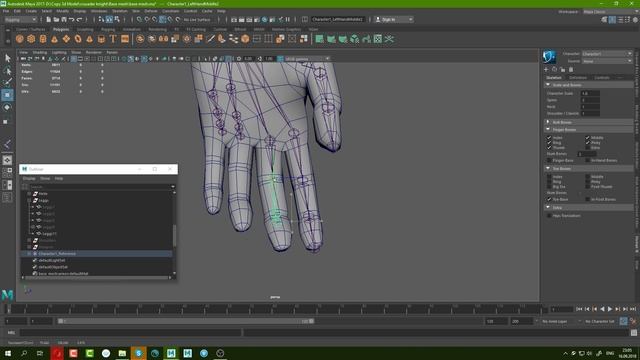Screen dimensions: 640x360
Task: Expand the Roll Bones section
Action: [548, 122]
